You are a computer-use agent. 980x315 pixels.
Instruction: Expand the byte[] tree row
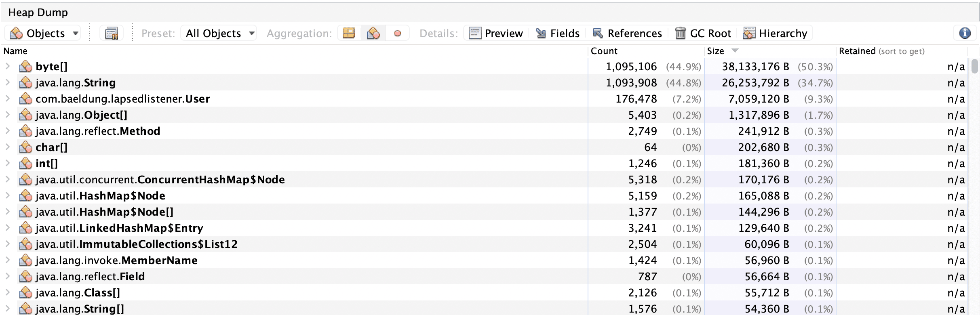(x=7, y=66)
